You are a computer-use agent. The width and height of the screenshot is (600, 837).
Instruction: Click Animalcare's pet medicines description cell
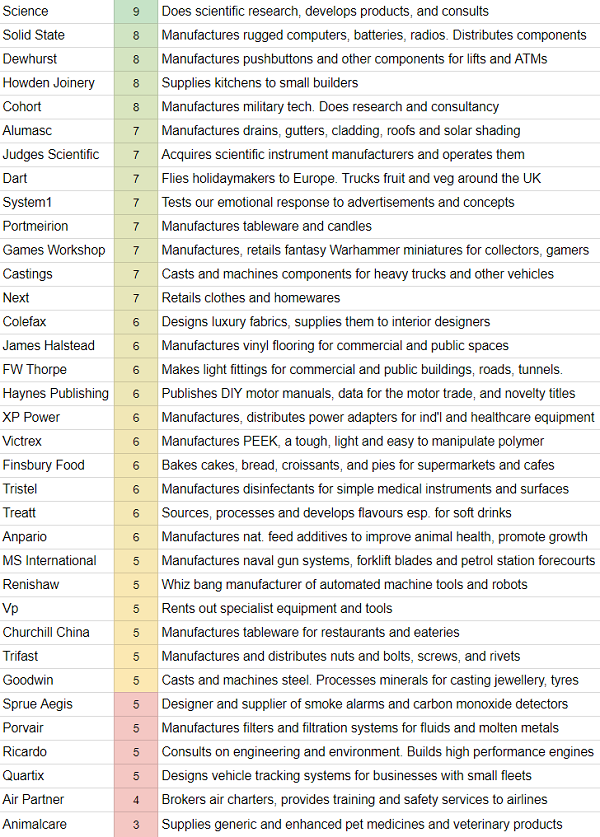click(378, 824)
